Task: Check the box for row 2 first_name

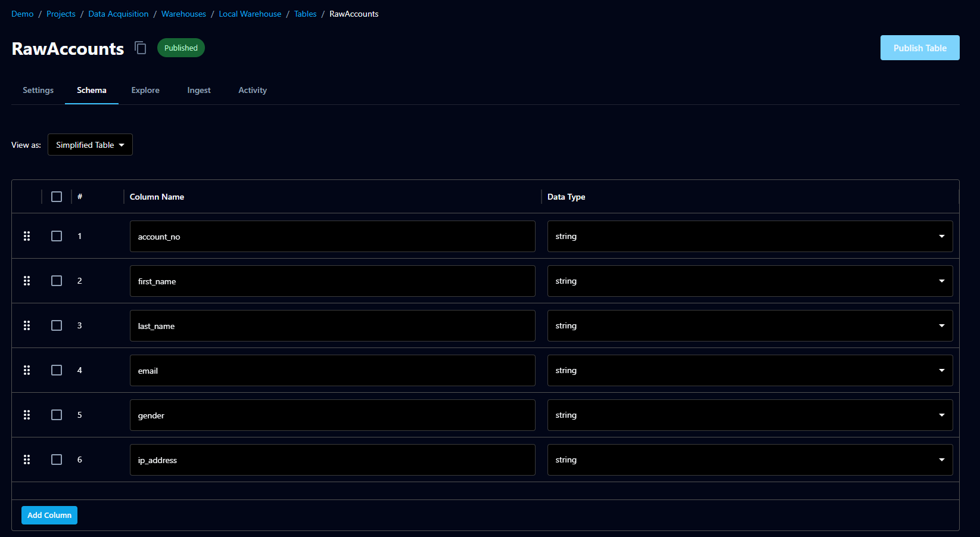Action: (x=57, y=281)
